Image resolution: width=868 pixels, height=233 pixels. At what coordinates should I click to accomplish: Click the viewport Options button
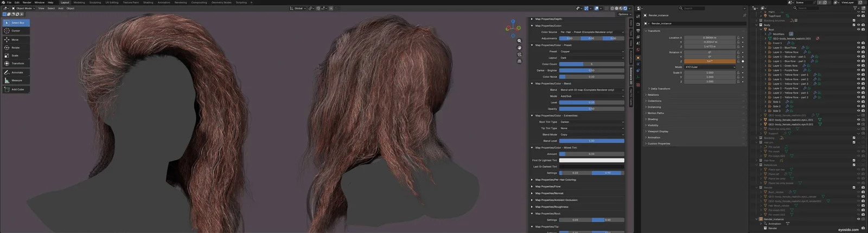pos(624,14)
